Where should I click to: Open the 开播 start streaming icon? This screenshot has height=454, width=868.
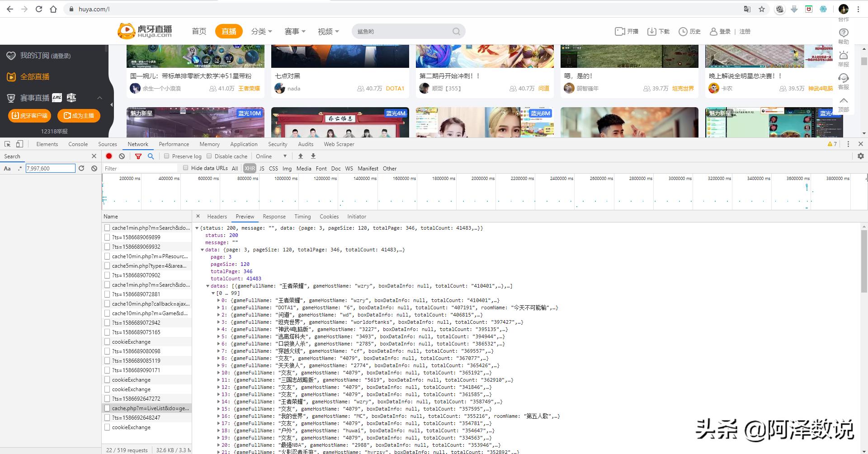coord(620,31)
